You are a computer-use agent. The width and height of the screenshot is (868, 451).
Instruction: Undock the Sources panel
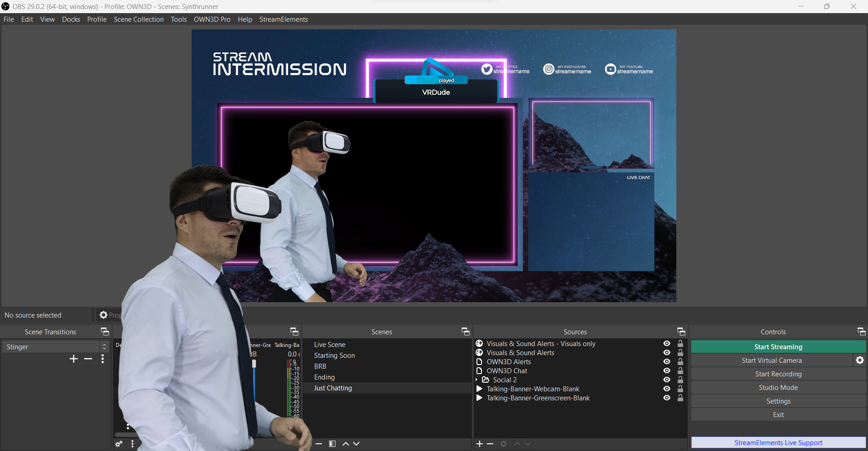tap(681, 332)
